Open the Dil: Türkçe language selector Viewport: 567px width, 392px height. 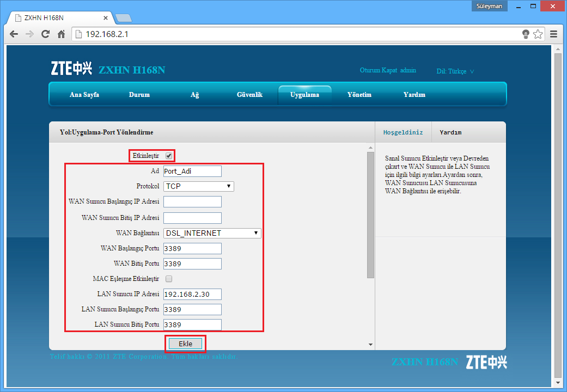tap(455, 71)
